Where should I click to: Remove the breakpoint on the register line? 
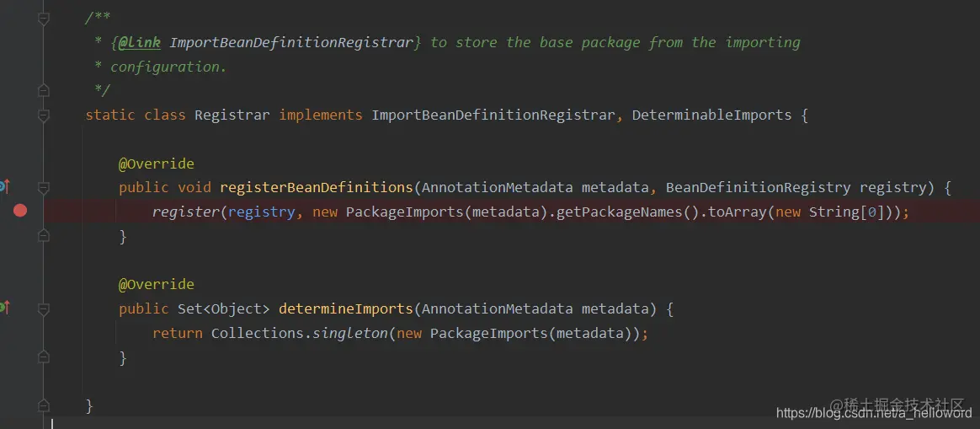pyautogui.click(x=20, y=211)
